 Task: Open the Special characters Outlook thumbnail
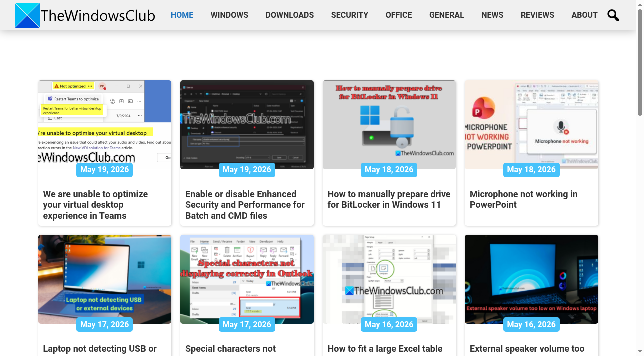pyautogui.click(x=247, y=279)
